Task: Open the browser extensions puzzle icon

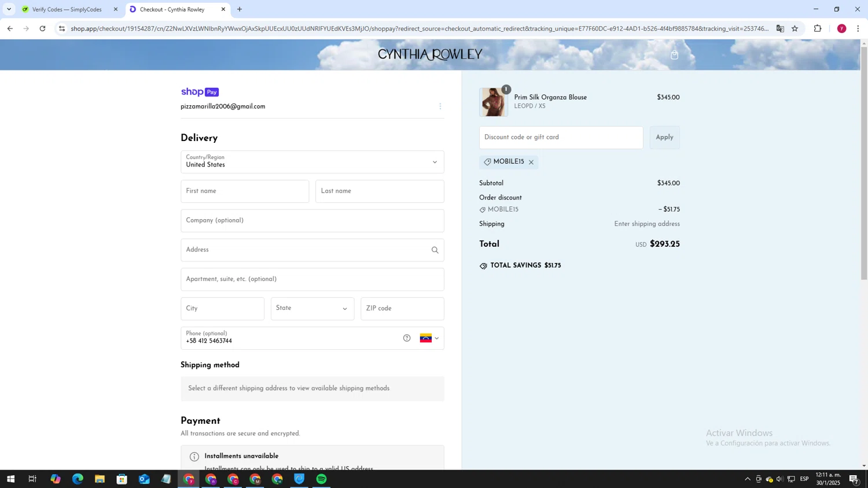Action: click(818, 28)
